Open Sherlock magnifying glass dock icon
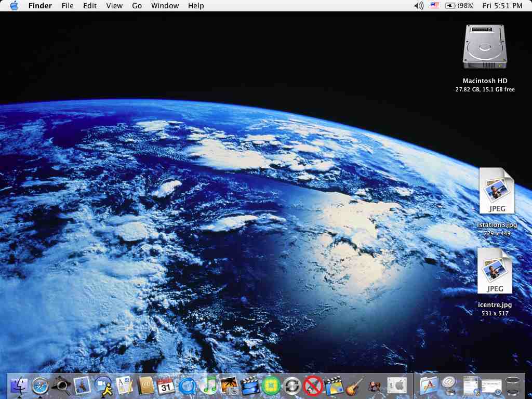Screen dimensions: 532x399 tap(61, 386)
